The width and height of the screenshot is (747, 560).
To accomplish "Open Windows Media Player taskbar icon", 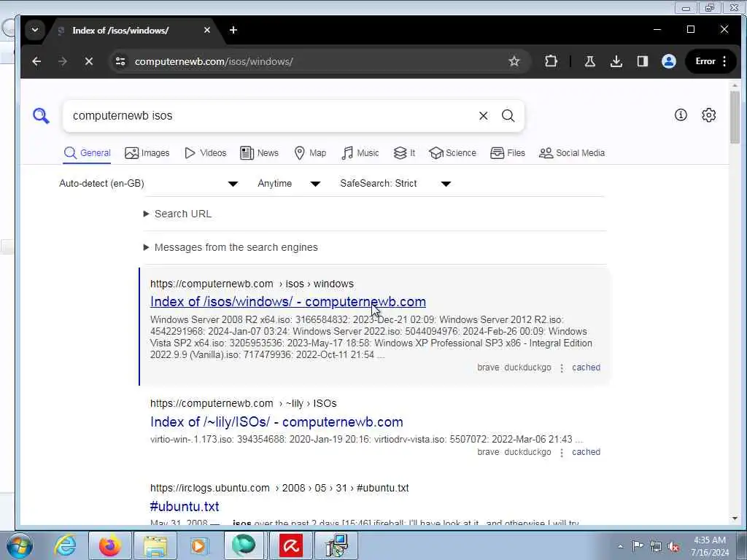I will click(198, 545).
